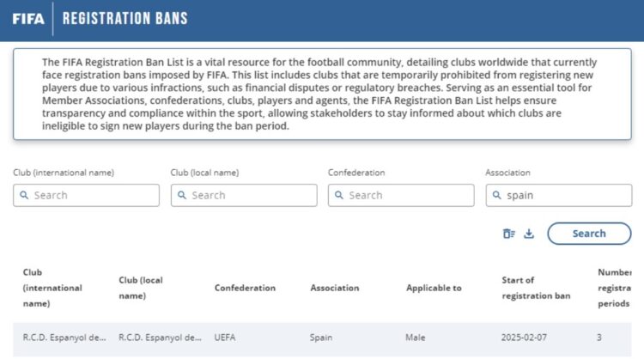Sort by Confederation column header

245,288
